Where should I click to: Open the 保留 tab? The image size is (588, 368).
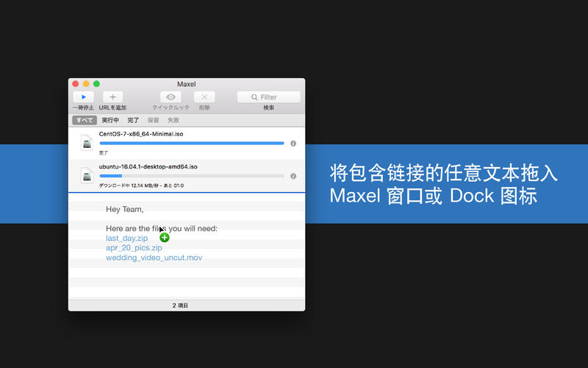pyautogui.click(x=153, y=120)
